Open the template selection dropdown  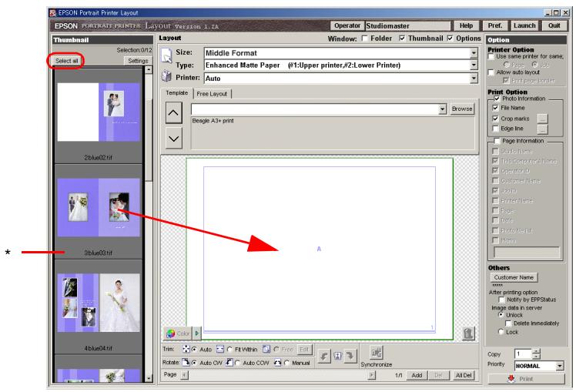[442, 109]
